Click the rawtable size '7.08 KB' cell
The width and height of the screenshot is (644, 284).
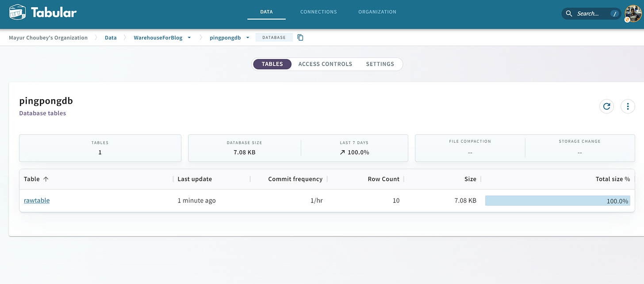click(465, 201)
